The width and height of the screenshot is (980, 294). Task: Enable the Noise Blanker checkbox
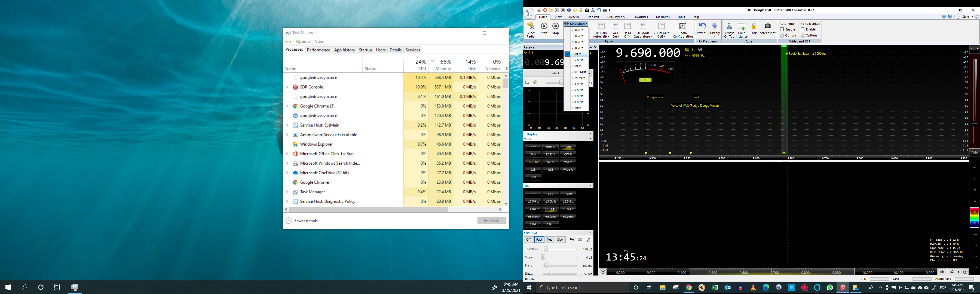(x=802, y=29)
